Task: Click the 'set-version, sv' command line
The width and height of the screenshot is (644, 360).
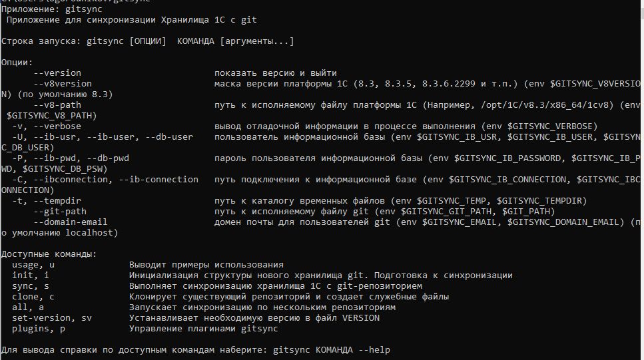Action: pos(196,319)
